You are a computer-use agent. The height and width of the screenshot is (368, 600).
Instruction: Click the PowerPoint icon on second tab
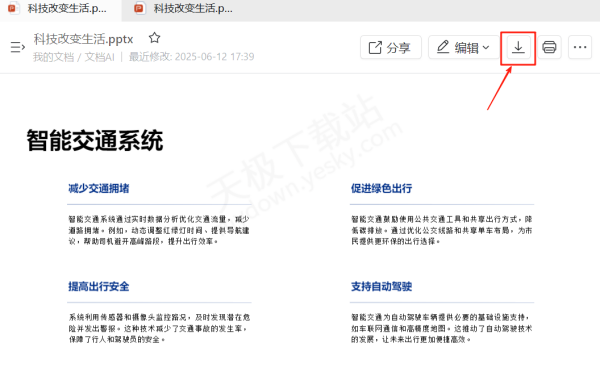140,8
